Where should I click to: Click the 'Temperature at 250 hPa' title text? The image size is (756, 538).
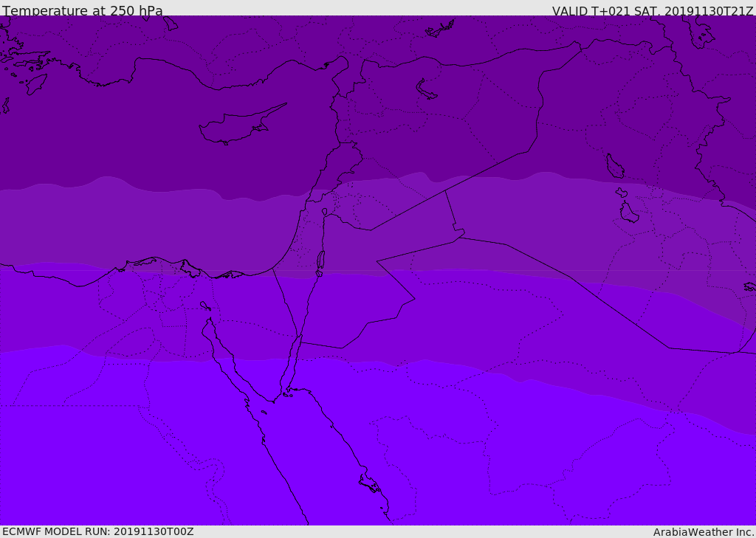[x=83, y=10]
